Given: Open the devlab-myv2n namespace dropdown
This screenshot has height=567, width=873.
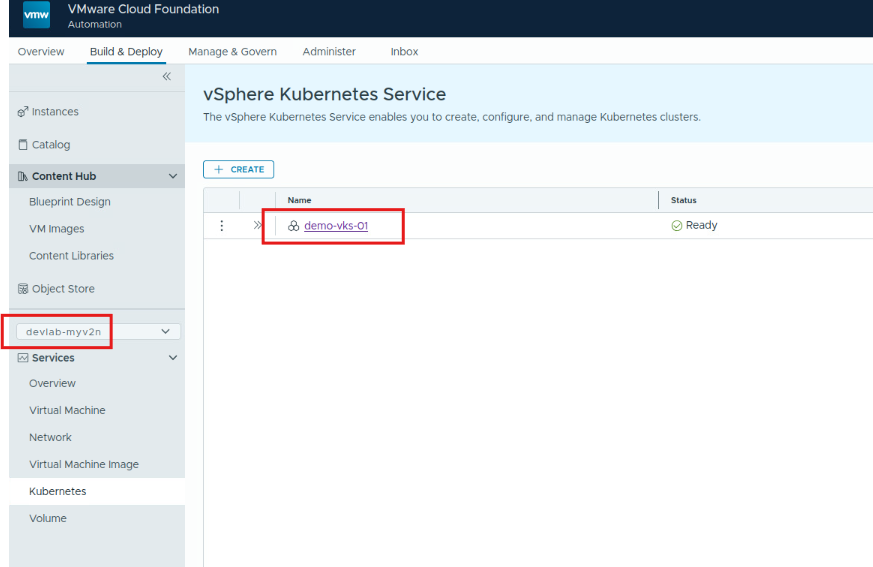Looking at the screenshot, I should 97,332.
